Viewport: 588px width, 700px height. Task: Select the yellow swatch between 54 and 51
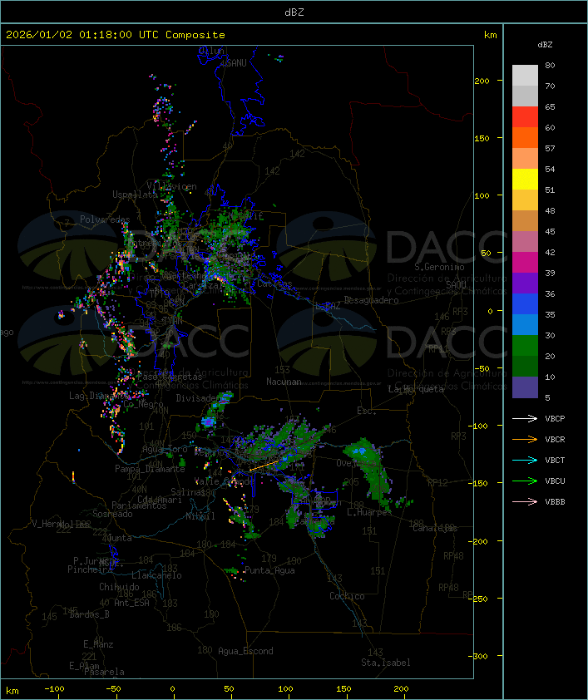(x=525, y=180)
